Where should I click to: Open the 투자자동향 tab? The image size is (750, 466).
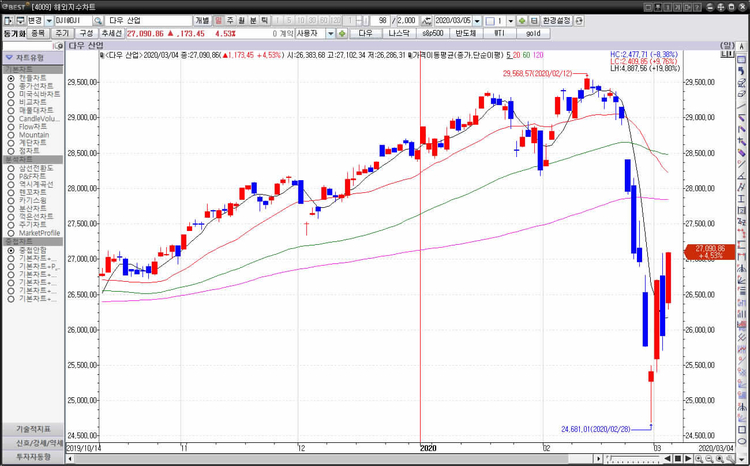click(x=33, y=457)
